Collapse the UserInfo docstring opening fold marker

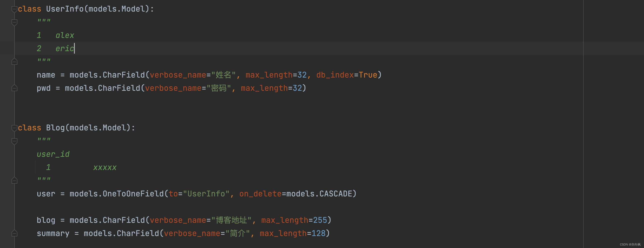(x=14, y=22)
